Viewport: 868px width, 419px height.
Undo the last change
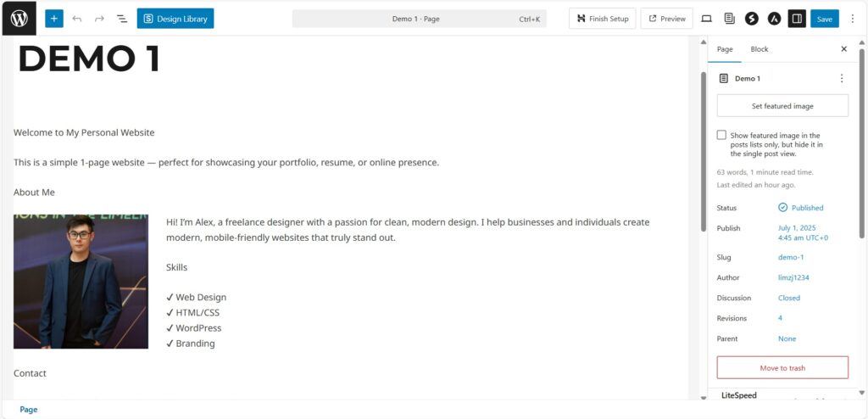point(77,19)
